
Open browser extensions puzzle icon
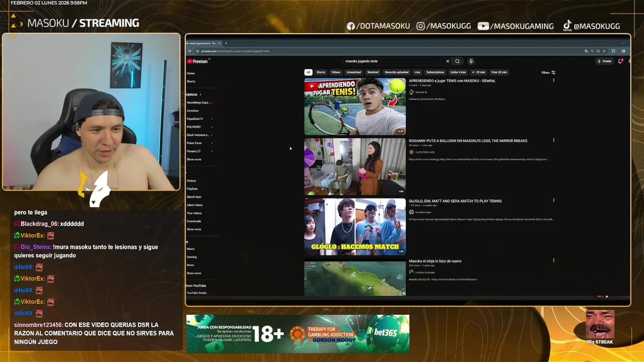pos(613,51)
